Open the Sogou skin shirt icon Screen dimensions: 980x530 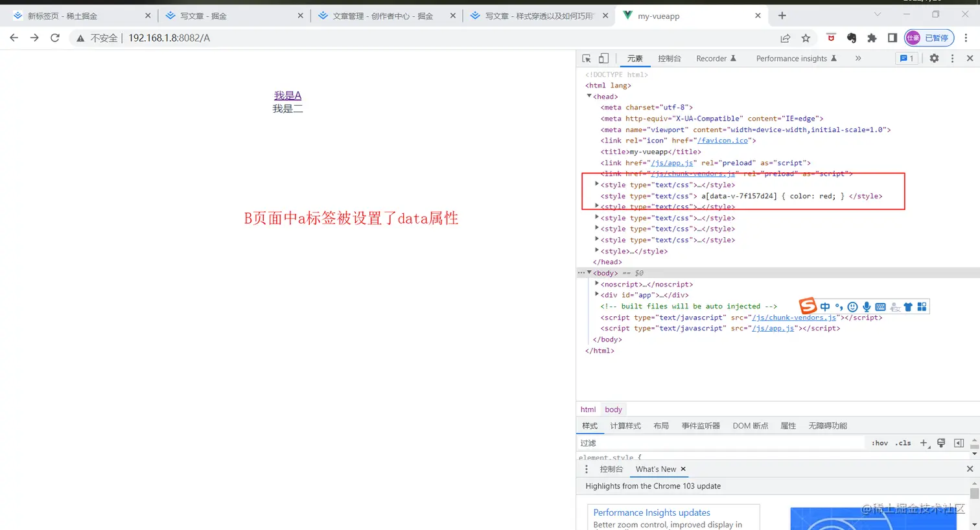click(908, 307)
